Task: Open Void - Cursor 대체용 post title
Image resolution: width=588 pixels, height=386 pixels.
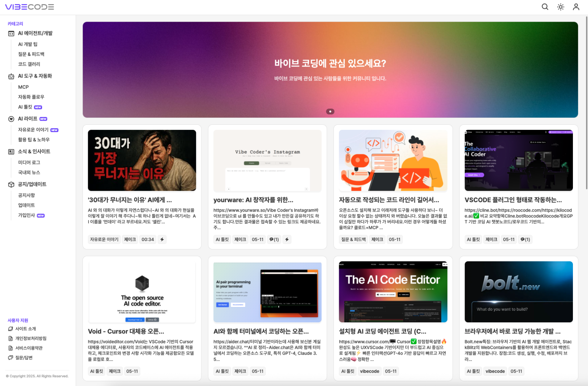Action: click(126, 332)
